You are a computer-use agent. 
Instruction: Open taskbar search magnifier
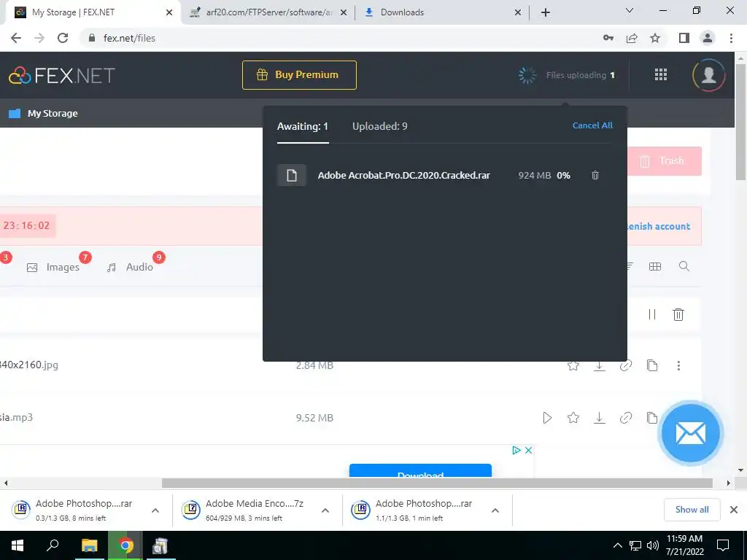(53, 545)
